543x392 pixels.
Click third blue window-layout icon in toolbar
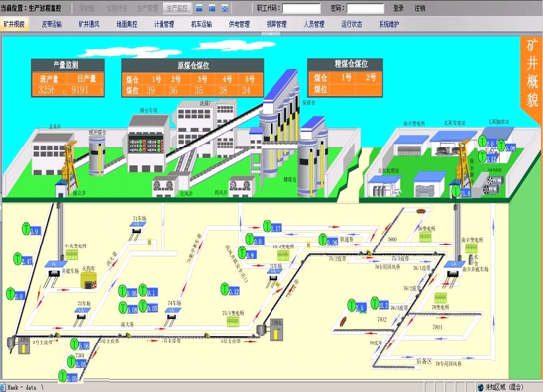point(225,8)
